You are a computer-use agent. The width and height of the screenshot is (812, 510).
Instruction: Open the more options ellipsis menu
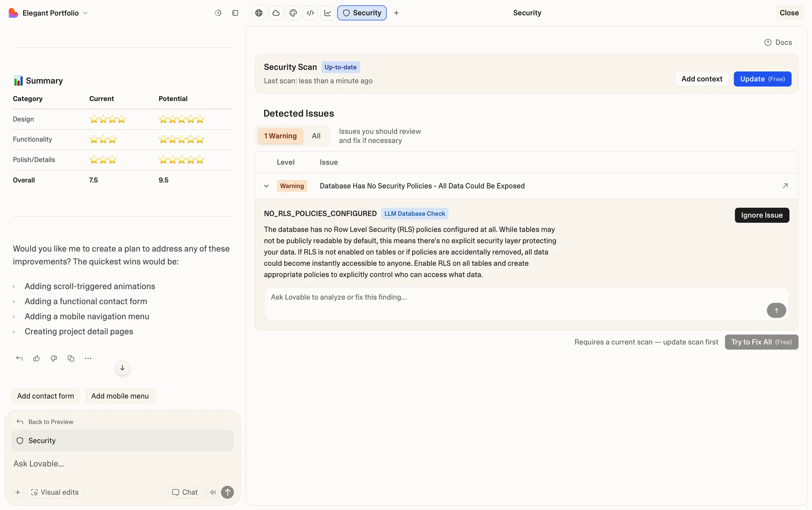[88, 358]
